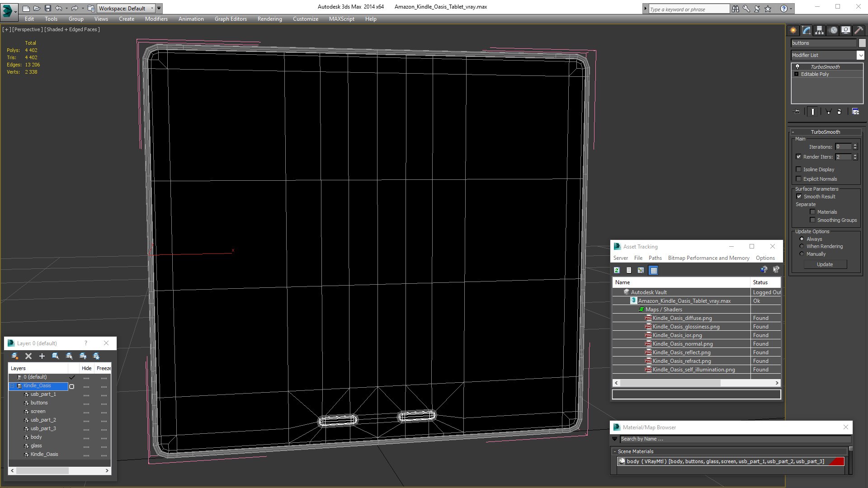Viewport: 868px width, 488px height.
Task: Click the Update button in TurboSmooth
Action: [x=825, y=264]
